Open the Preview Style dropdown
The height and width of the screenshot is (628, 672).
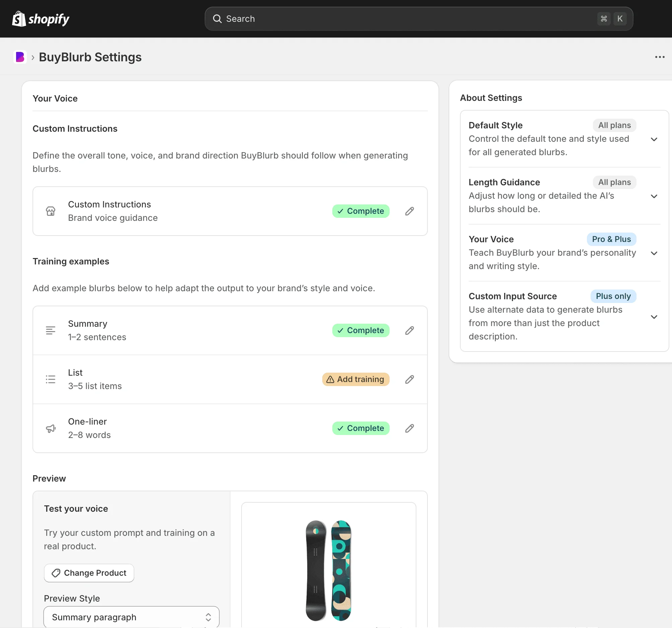[x=131, y=617]
